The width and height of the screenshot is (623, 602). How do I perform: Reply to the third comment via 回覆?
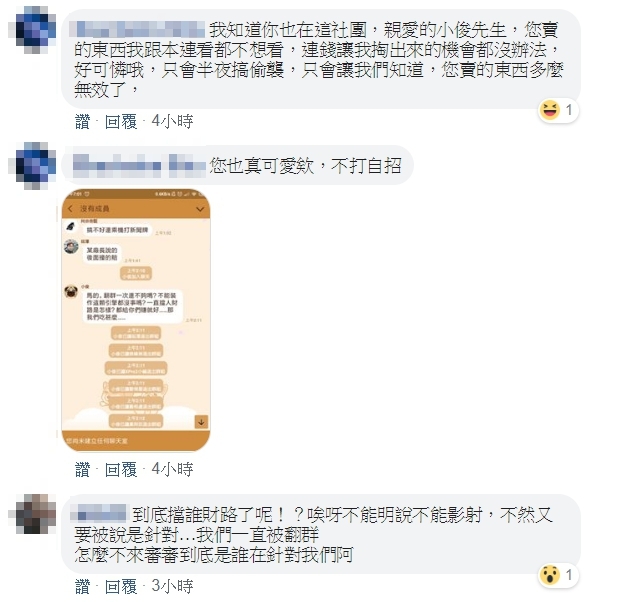[x=121, y=587]
